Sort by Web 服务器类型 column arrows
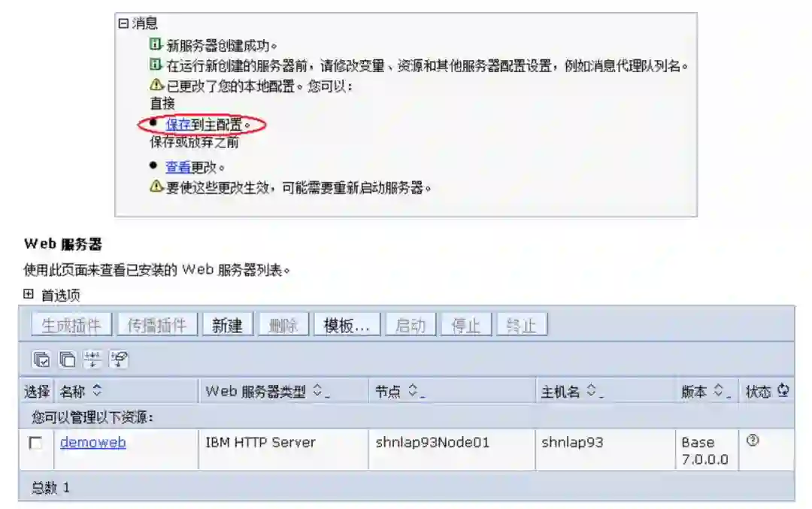The width and height of the screenshot is (812, 509). point(317,391)
